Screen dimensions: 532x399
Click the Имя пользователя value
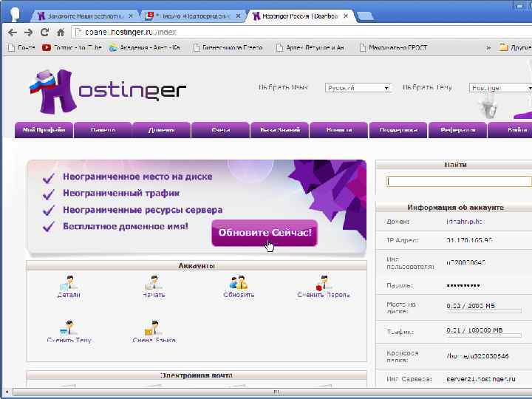click(465, 262)
